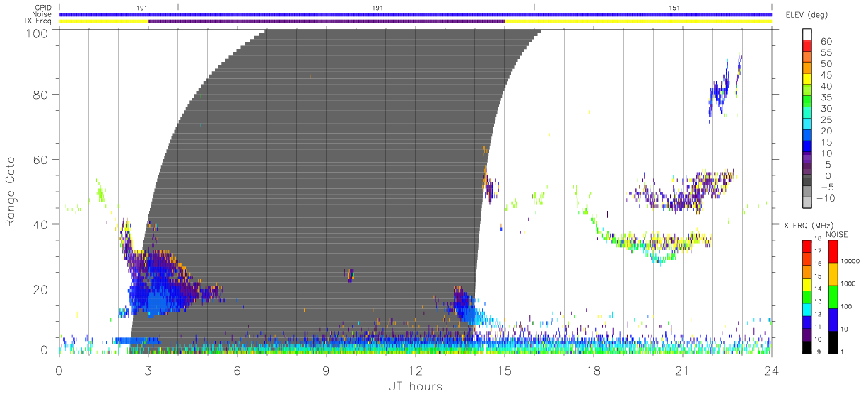The image size is (868, 401).
Task: Pick the black bottom segment of TX FRQ colorbar
Action: coord(807,347)
